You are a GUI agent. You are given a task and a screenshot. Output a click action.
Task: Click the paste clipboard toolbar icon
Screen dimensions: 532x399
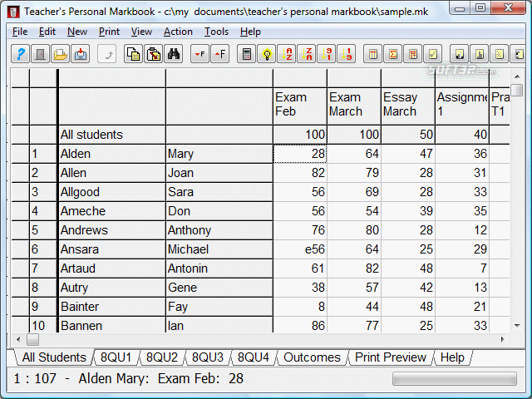pyautogui.click(x=153, y=54)
